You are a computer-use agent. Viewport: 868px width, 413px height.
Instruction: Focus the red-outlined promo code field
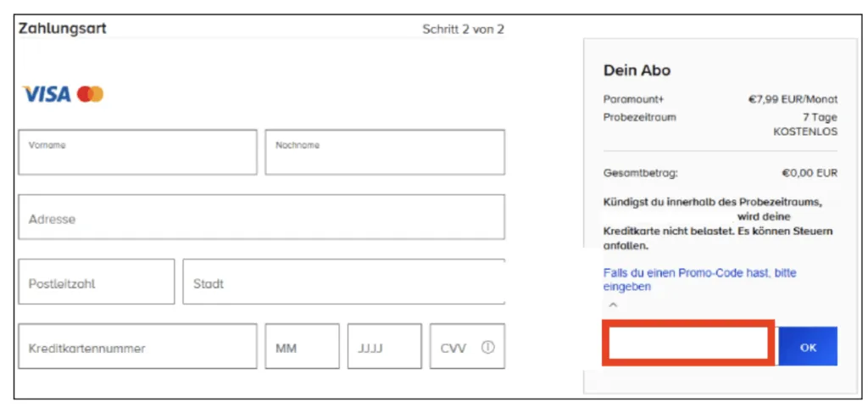[x=687, y=343]
